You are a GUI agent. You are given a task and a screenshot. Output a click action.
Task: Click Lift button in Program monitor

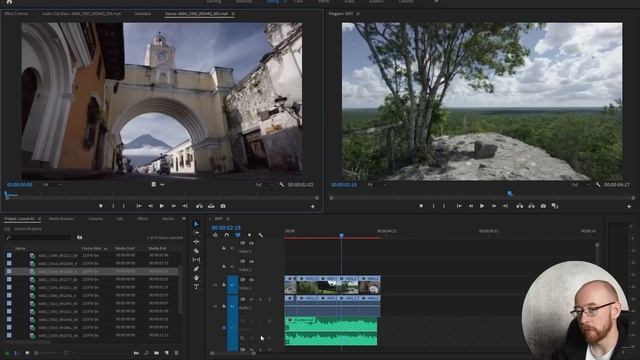520,206
